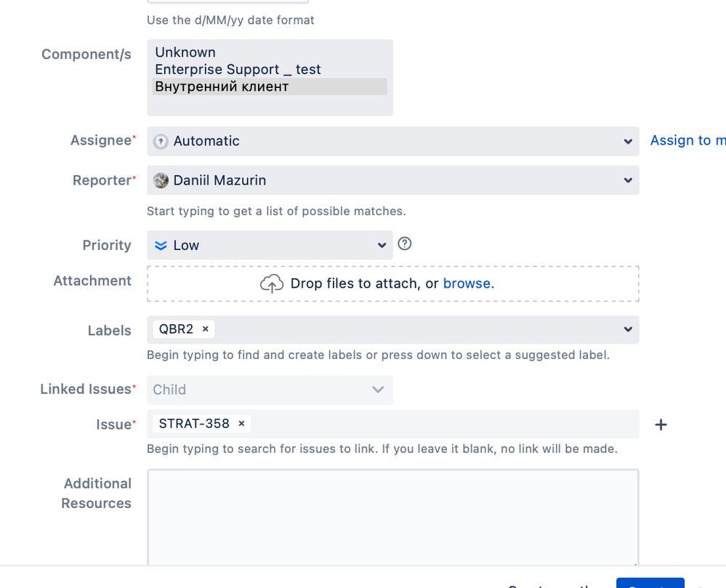Select the Unknown component
Screen dimensions: 726x588
point(185,52)
